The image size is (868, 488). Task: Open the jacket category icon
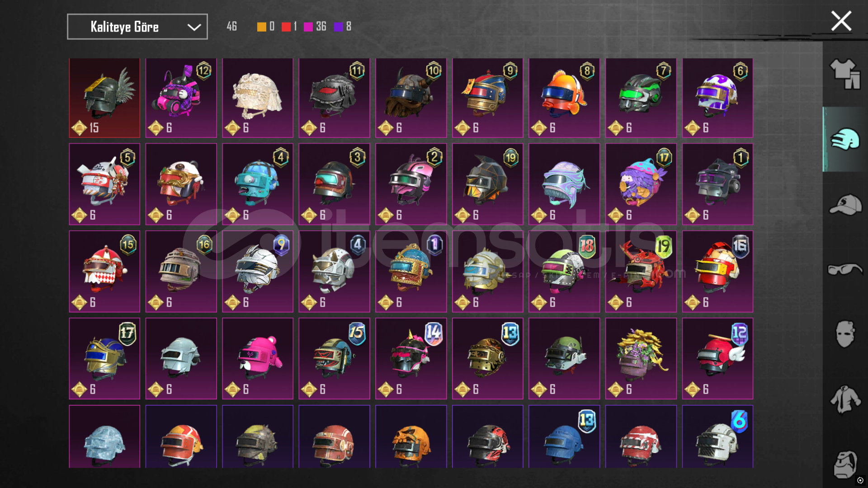[845, 399]
